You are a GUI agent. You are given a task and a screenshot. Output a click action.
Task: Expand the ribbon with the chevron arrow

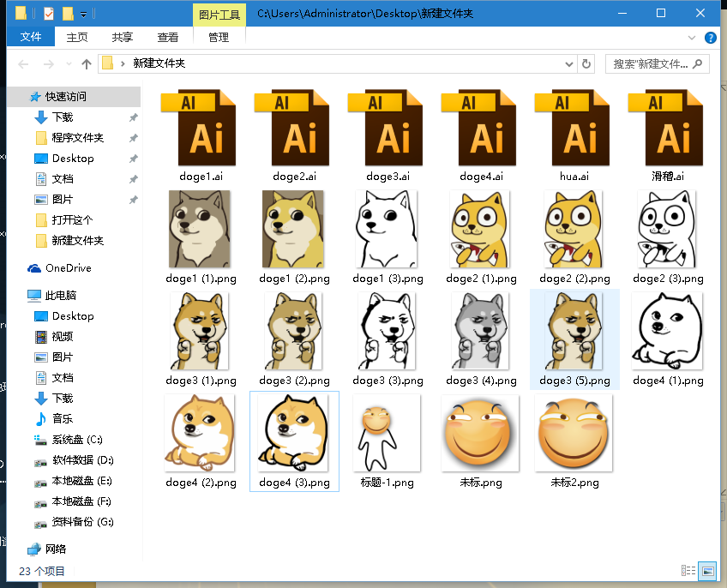click(693, 38)
